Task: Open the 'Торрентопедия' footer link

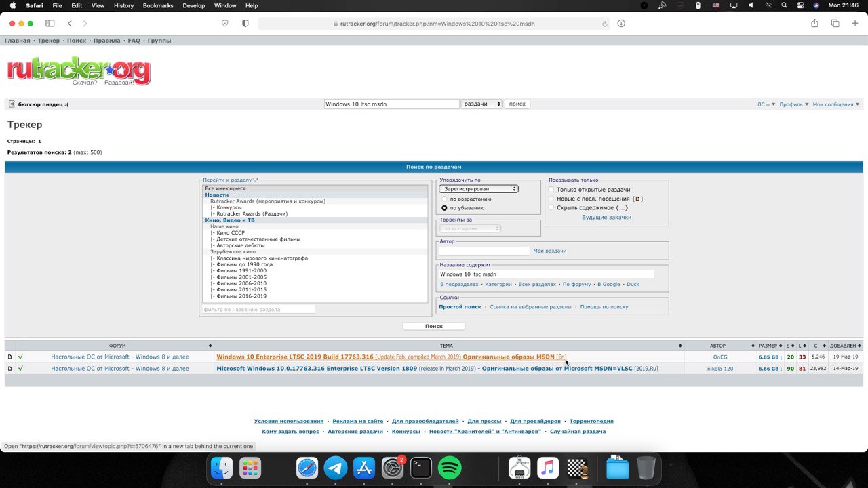Action: (591, 421)
